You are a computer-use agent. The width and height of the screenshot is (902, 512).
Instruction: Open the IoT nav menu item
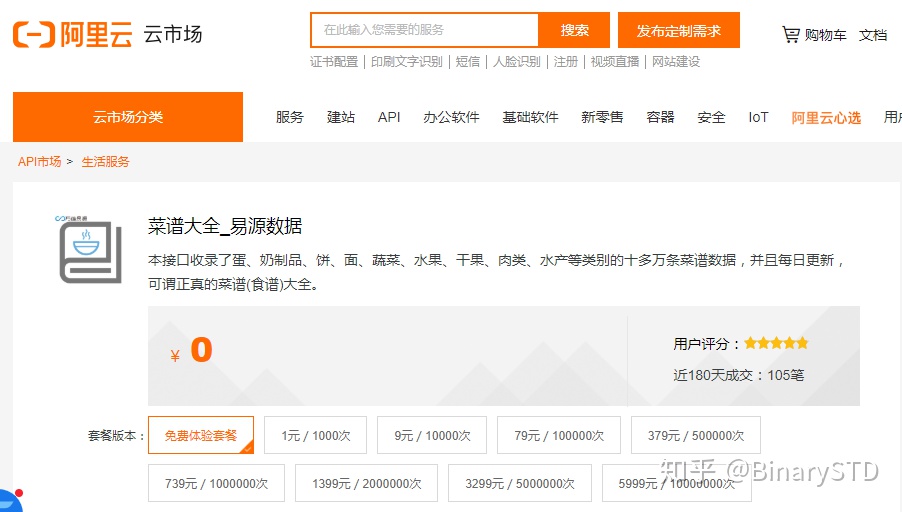pos(758,117)
